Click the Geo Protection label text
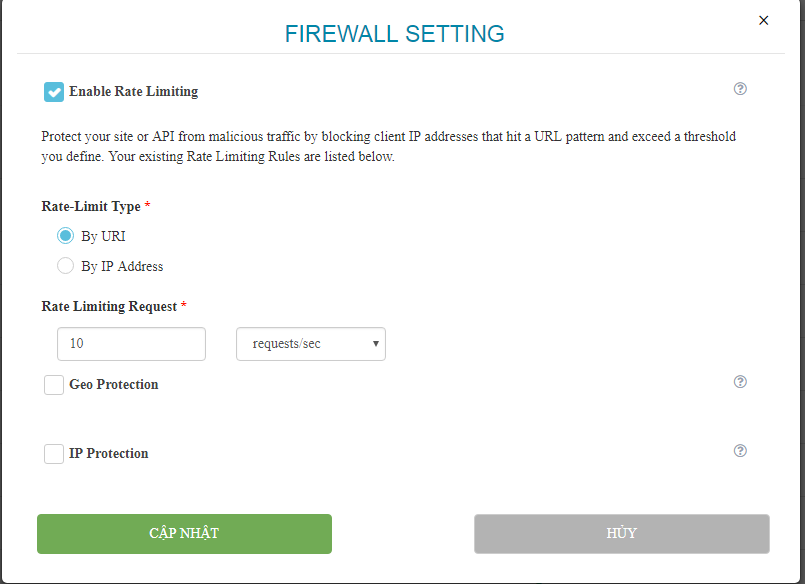The image size is (805, 584). pyautogui.click(x=113, y=385)
